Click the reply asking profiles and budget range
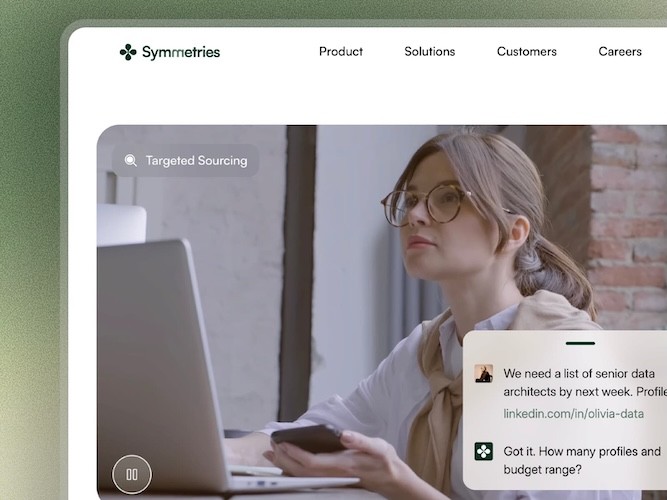Viewport: 667px width, 500px height. [582, 460]
